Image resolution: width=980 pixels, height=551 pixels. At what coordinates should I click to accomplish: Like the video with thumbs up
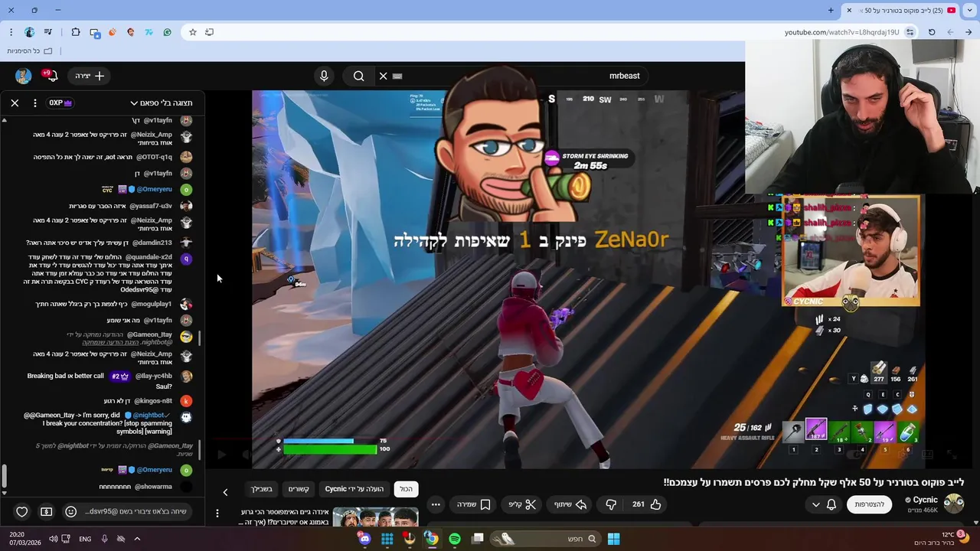pos(648,504)
